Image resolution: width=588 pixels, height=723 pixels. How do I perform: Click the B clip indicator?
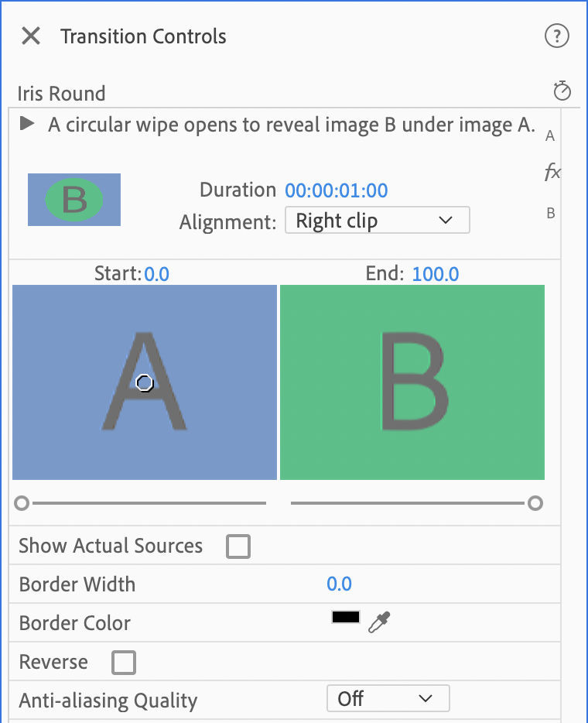pyautogui.click(x=549, y=213)
